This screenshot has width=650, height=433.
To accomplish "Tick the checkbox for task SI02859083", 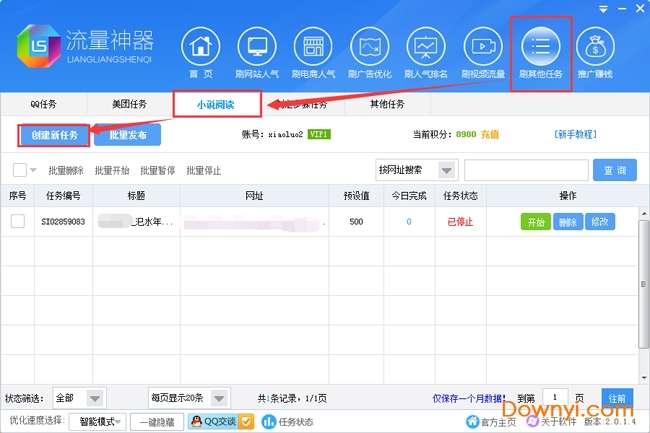I will [18, 221].
